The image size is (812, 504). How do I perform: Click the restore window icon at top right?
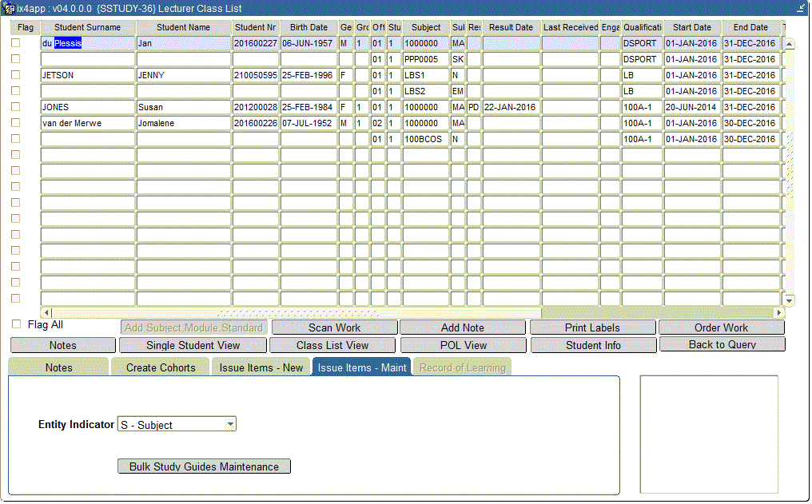[801, 8]
